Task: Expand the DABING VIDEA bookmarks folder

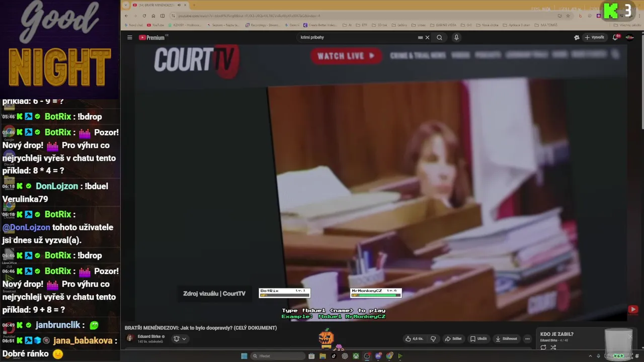Action: pyautogui.click(x=444, y=25)
